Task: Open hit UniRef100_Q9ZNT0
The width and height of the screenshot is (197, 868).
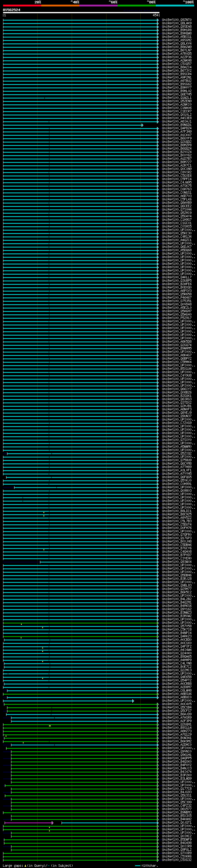Action: 177,20
